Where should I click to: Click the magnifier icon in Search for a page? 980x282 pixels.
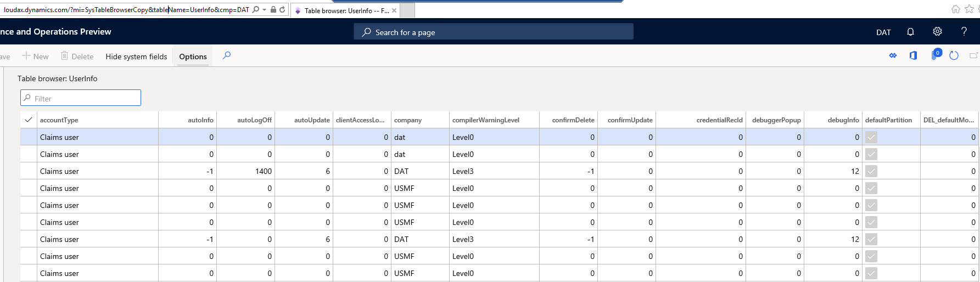click(366, 32)
